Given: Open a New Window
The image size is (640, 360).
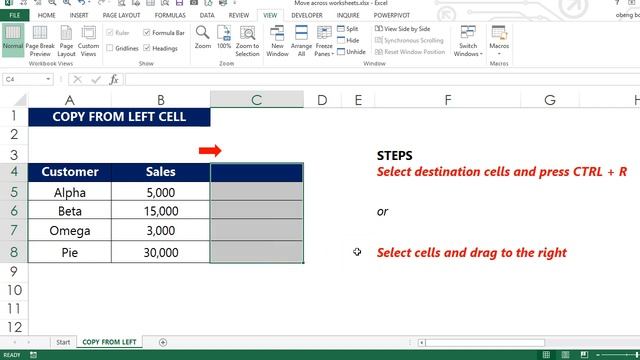Looking at the screenshot, I should pyautogui.click(x=277, y=40).
